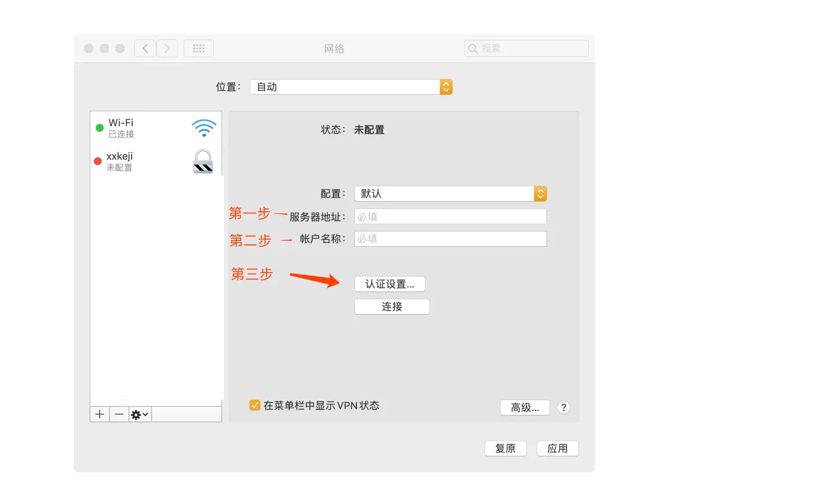
Task: Add a new network service with the plus icon
Action: (99, 413)
